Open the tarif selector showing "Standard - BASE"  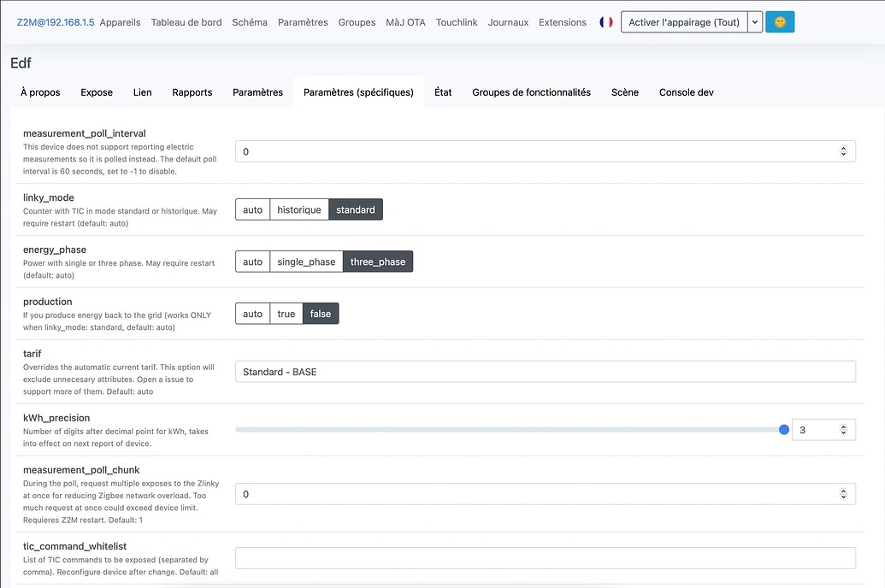[x=545, y=371]
